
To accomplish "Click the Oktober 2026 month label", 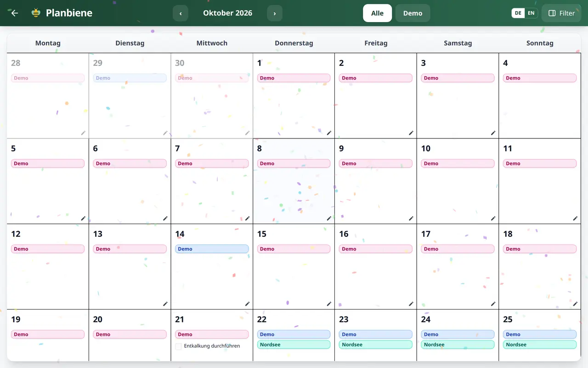I will [228, 13].
